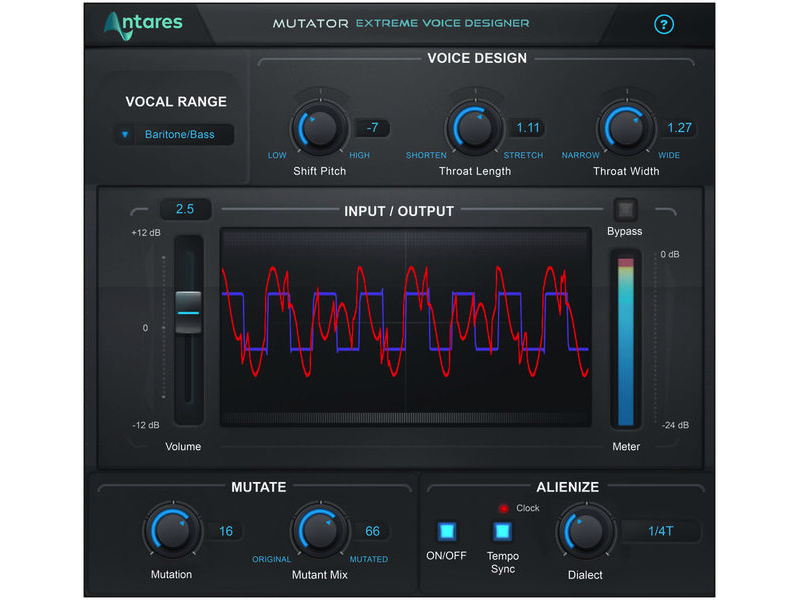
Task: Click the Shift Pitch value -7
Action: 372,128
